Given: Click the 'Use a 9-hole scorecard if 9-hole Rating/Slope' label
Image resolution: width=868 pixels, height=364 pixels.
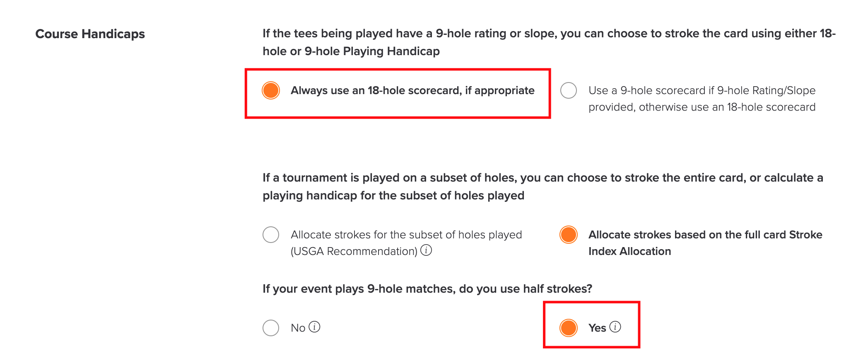Looking at the screenshot, I should pos(702,99).
